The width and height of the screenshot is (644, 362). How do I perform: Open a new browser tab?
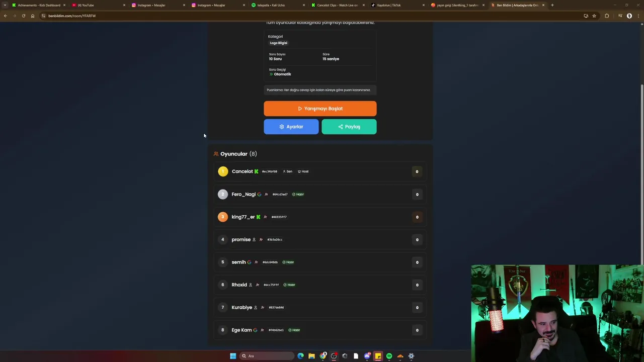(552, 5)
